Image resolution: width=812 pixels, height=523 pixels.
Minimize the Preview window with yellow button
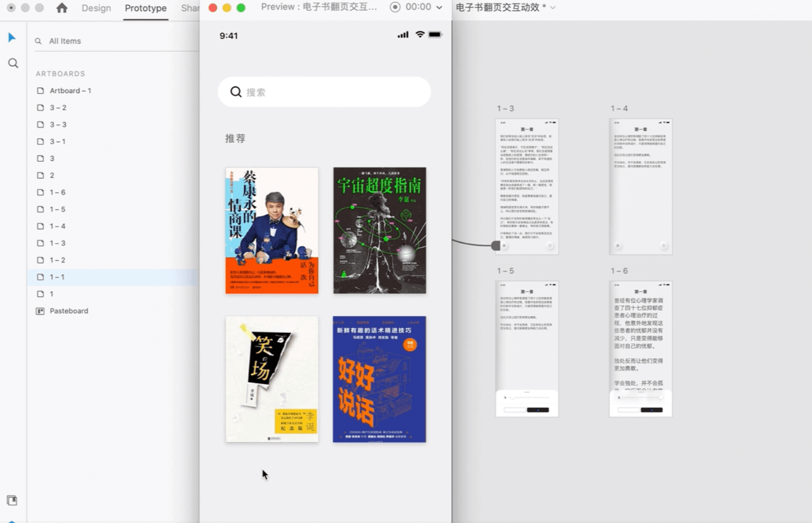point(227,8)
